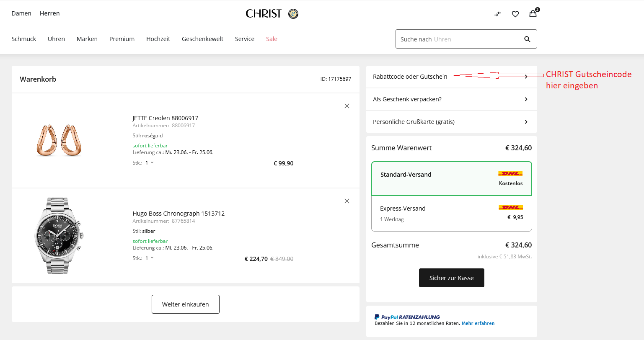The height and width of the screenshot is (340, 644).
Task: Expand Als Geschenk verpacken option
Action: [451, 99]
